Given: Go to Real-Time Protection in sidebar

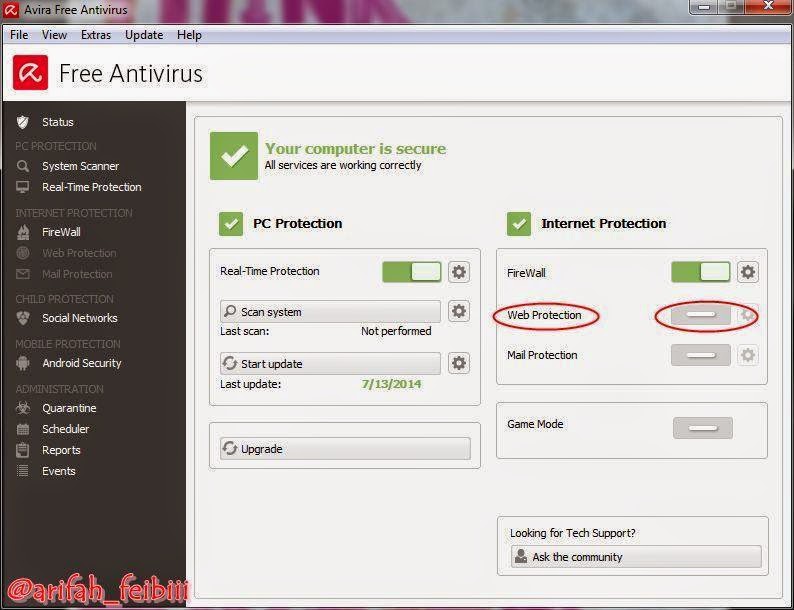Looking at the screenshot, I should (x=92, y=187).
